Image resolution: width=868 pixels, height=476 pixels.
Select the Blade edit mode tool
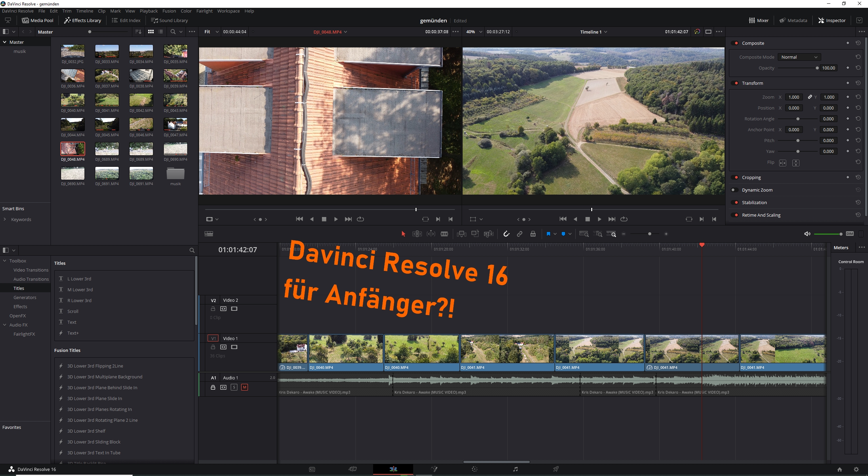[444, 234]
